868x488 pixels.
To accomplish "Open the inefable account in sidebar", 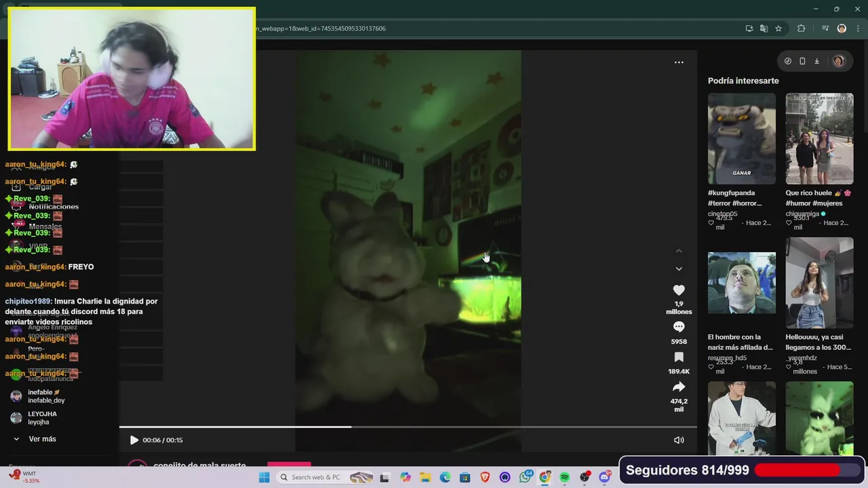I will pyautogui.click(x=45, y=396).
